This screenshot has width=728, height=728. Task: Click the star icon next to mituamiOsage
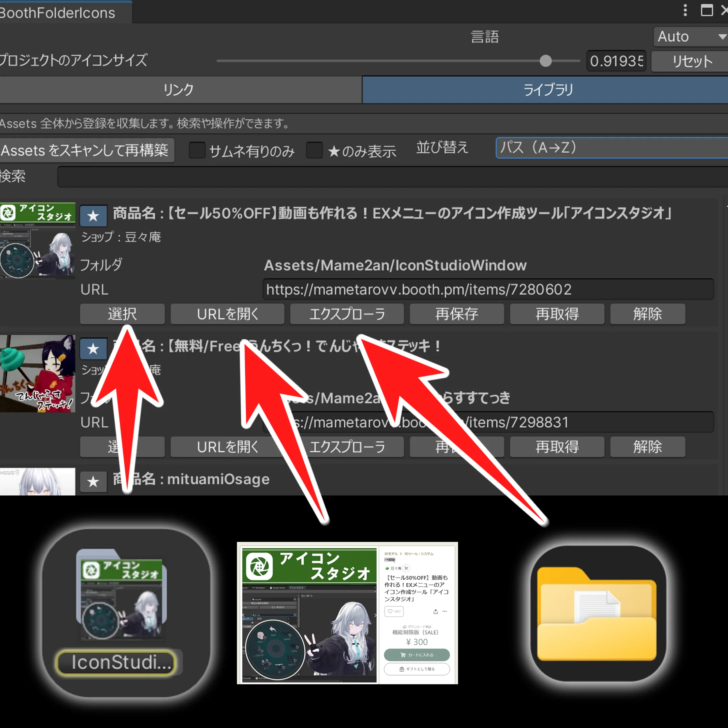[93, 482]
